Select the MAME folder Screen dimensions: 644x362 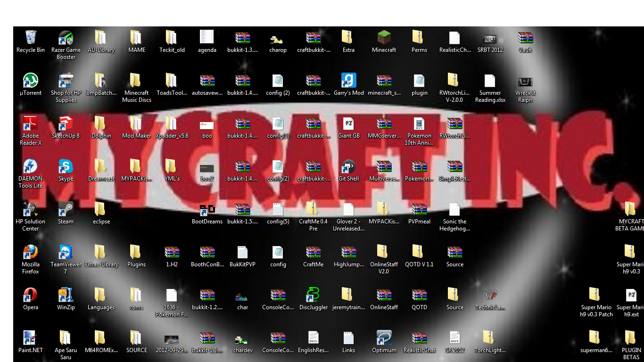(136, 38)
